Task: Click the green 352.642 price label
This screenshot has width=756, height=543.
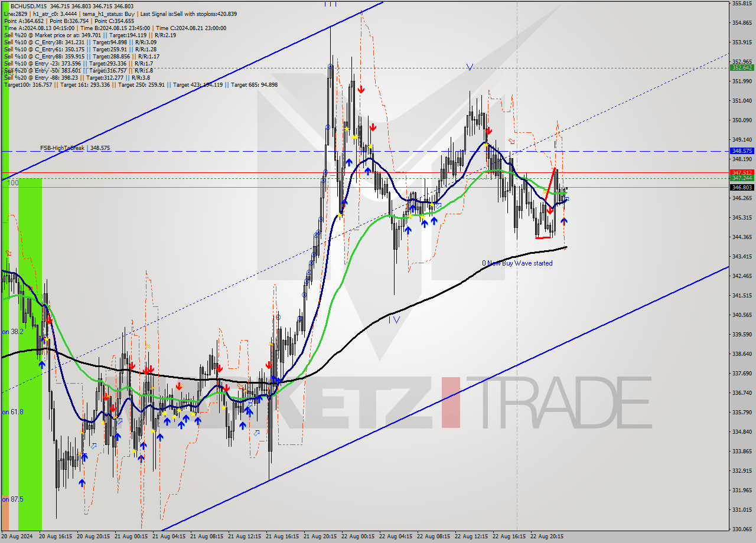Action: [742, 68]
